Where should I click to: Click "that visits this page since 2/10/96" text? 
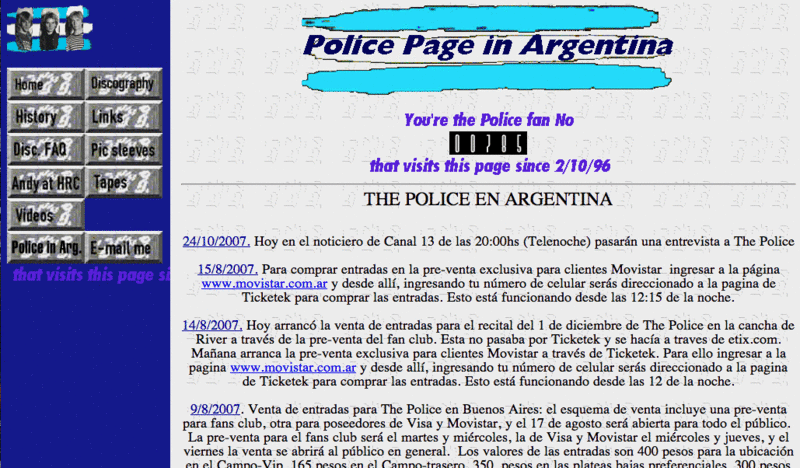click(x=490, y=166)
